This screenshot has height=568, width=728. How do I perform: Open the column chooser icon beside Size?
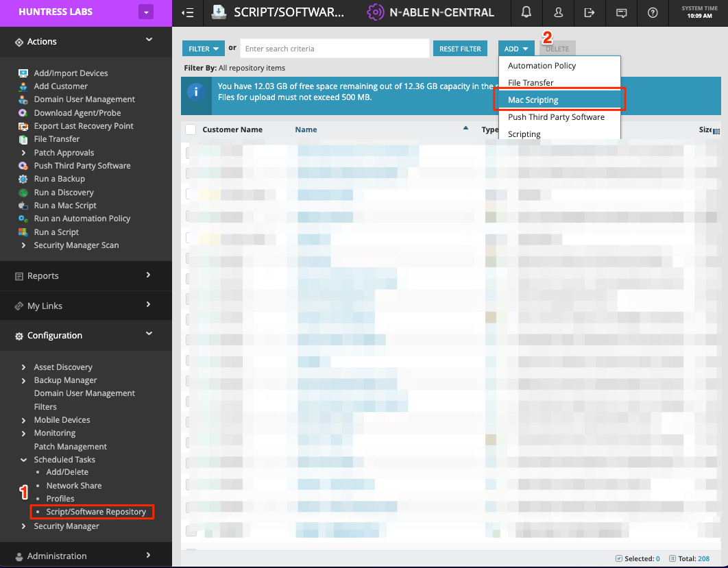tap(716, 131)
